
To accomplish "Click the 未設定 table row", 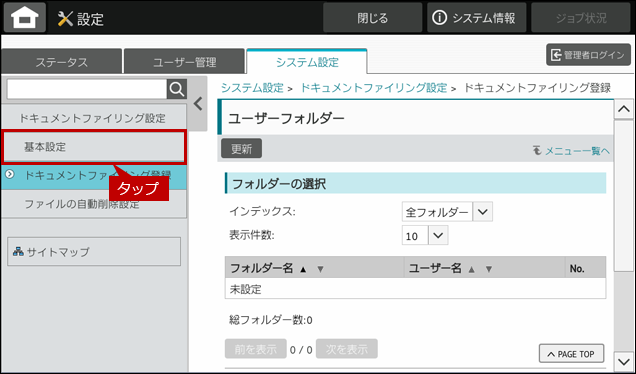I will (415, 289).
